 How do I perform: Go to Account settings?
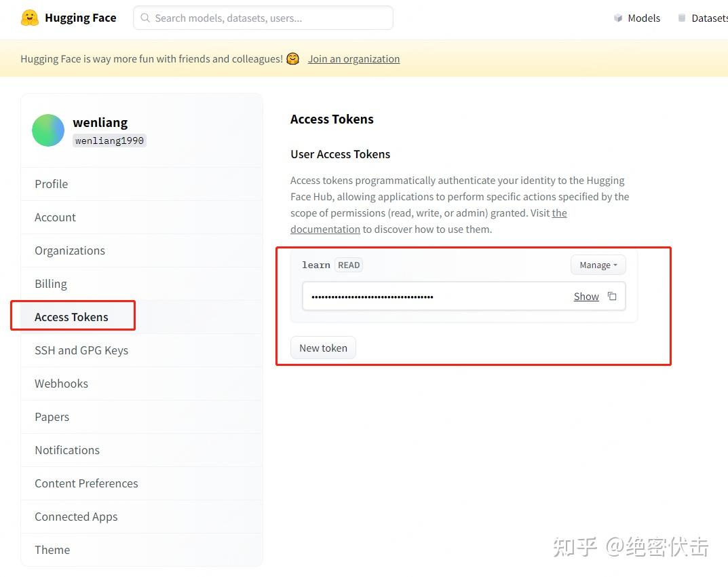(56, 217)
